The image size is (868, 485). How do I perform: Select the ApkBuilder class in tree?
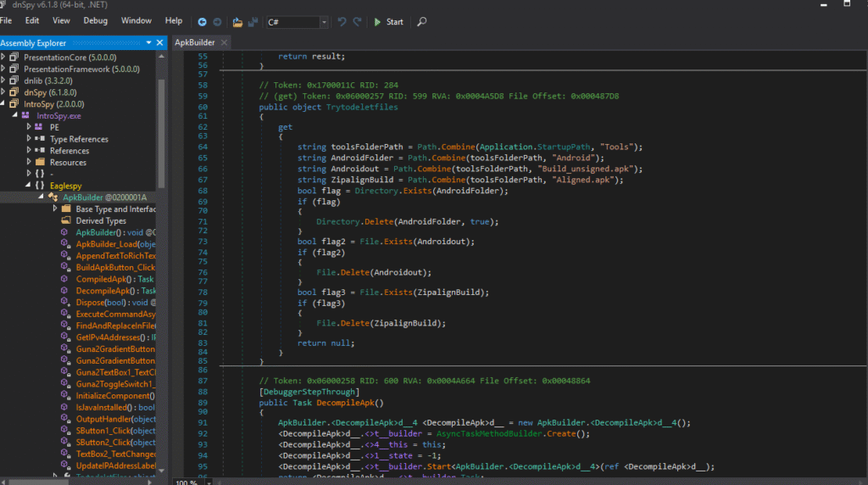point(104,198)
